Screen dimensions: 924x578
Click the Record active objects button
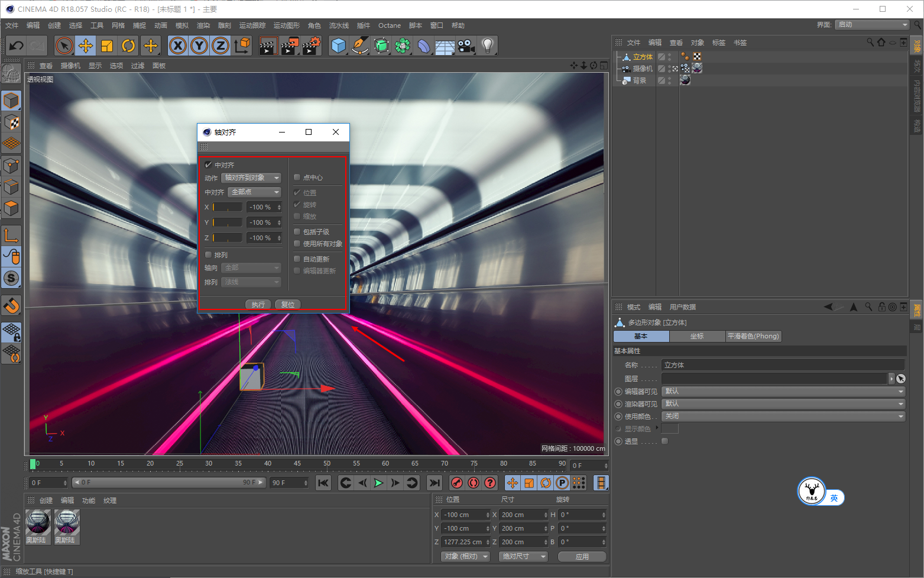pos(456,483)
